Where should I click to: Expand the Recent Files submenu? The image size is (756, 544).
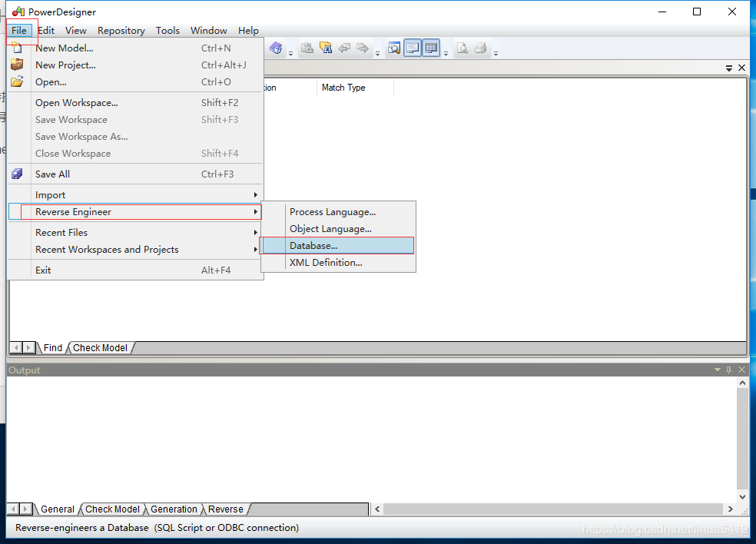[256, 232]
